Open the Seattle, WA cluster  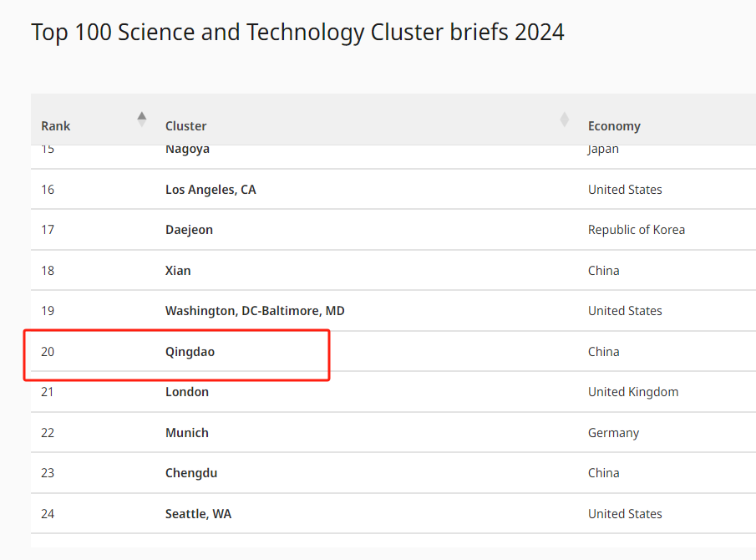tap(198, 514)
